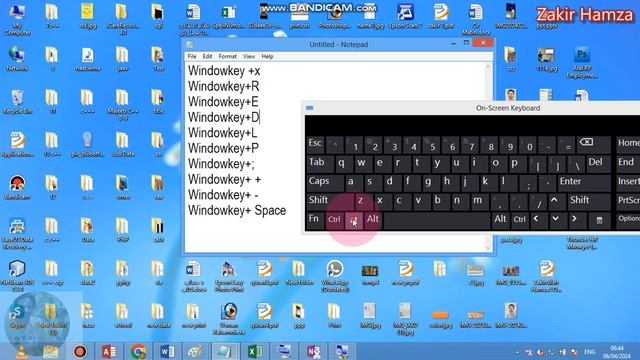
Task: Toggle left Shift key on On-Screen Keyboard
Action: click(329, 200)
